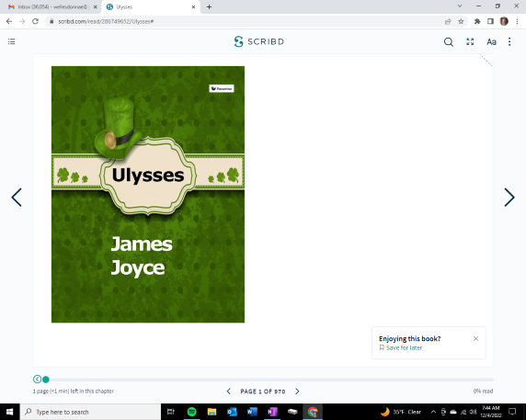This screenshot has height=420, width=526.
Task: Click the pages left in chapter text
Action: [x=74, y=392]
